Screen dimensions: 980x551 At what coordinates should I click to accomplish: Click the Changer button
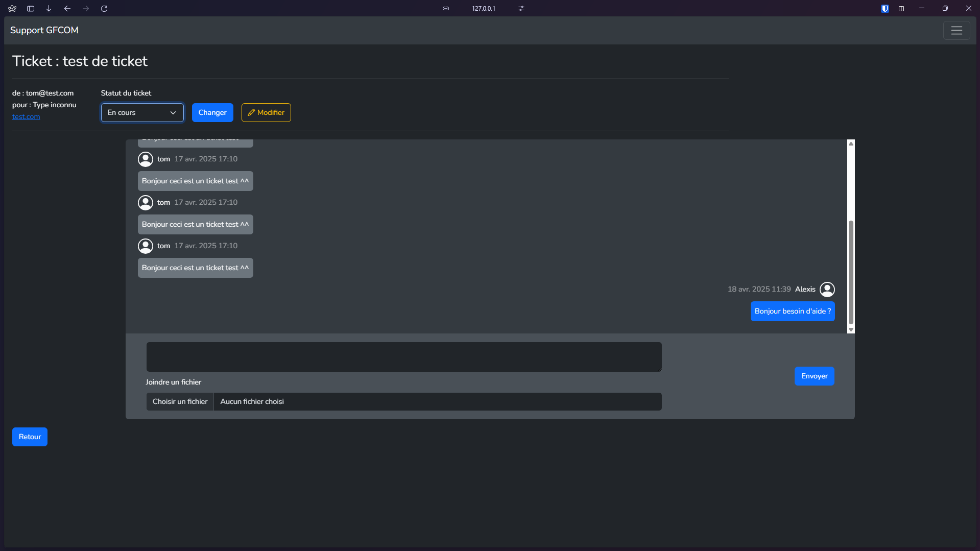point(212,113)
